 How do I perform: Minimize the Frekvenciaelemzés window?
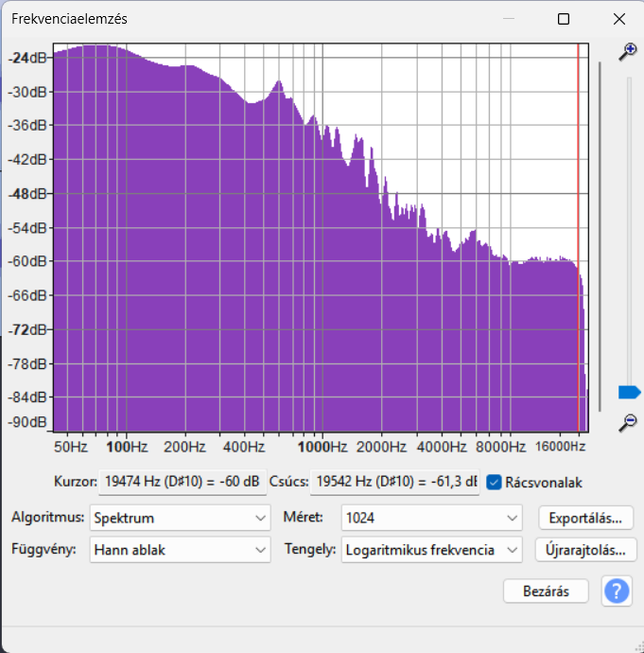[x=509, y=19]
